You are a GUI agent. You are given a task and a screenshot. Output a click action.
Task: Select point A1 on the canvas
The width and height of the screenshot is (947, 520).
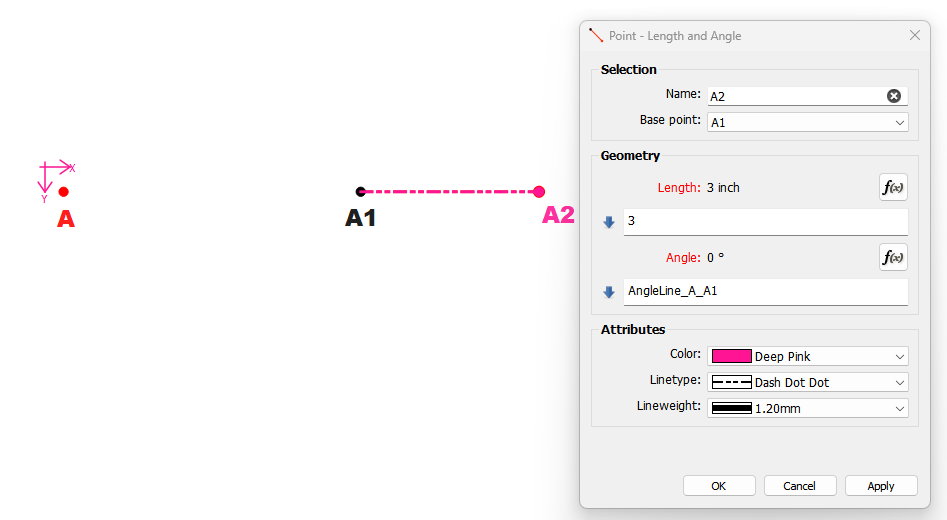coord(361,191)
